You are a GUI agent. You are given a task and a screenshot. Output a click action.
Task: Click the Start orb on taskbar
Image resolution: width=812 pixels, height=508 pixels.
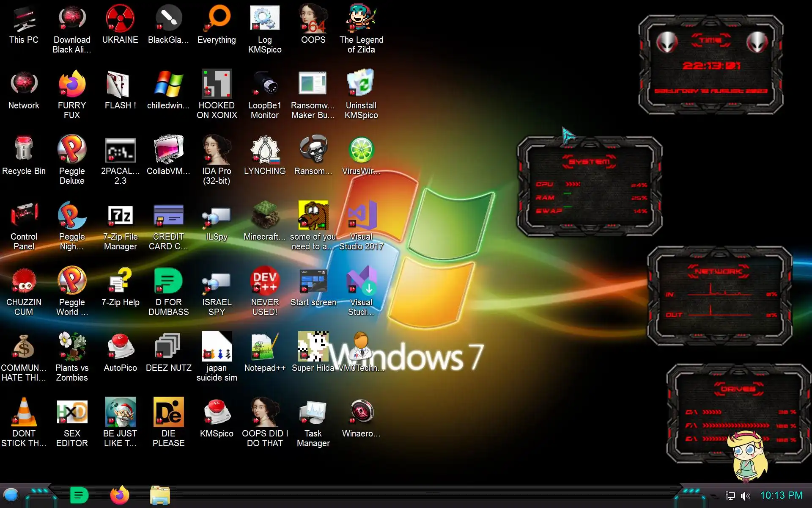[11, 495]
